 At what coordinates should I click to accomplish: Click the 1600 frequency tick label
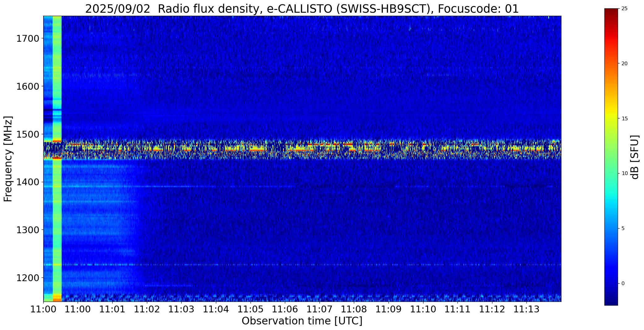pos(28,86)
